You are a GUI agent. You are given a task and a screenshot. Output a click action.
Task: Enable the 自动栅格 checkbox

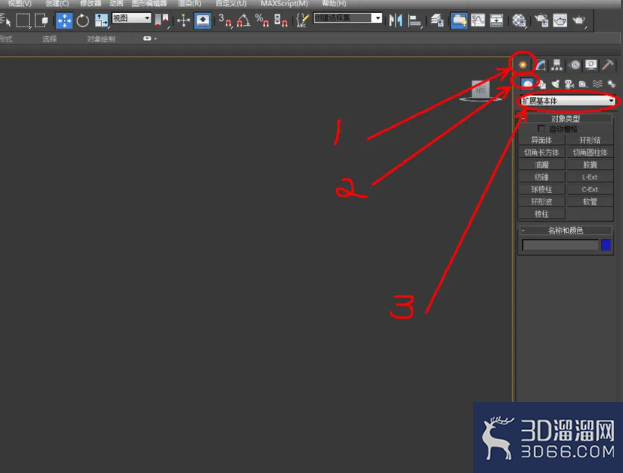(x=541, y=129)
